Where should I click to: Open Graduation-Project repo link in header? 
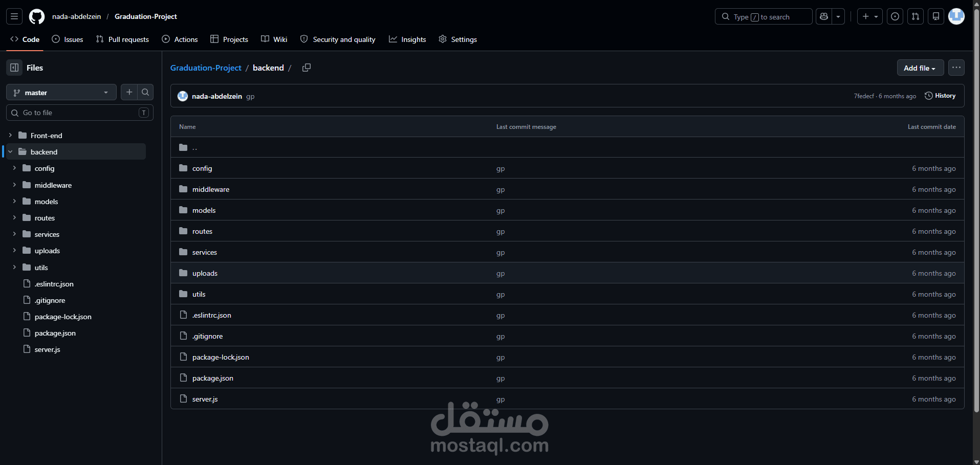146,16
